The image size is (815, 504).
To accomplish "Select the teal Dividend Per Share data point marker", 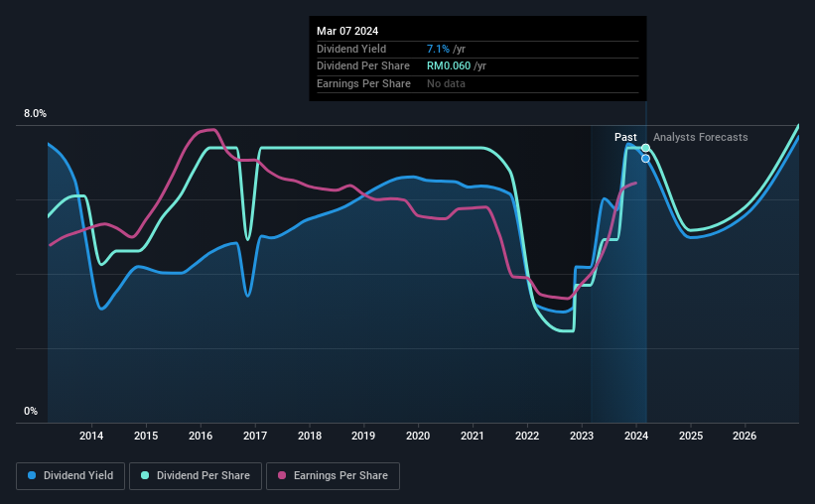I will [x=645, y=148].
